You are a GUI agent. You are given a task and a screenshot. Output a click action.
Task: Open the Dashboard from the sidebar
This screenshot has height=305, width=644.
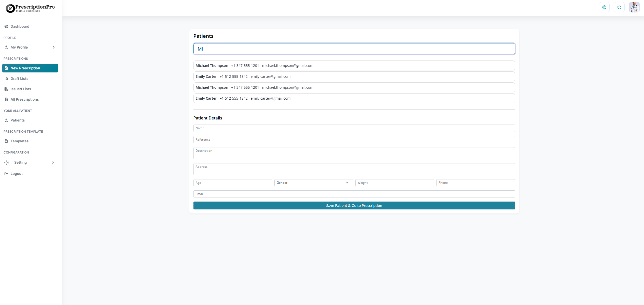[x=20, y=26]
